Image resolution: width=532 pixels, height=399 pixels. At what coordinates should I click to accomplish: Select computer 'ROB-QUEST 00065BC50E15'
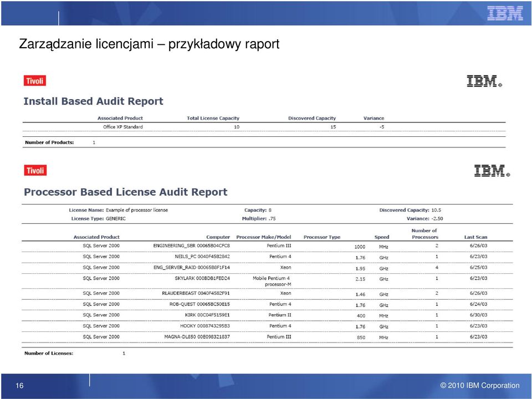[199, 304]
